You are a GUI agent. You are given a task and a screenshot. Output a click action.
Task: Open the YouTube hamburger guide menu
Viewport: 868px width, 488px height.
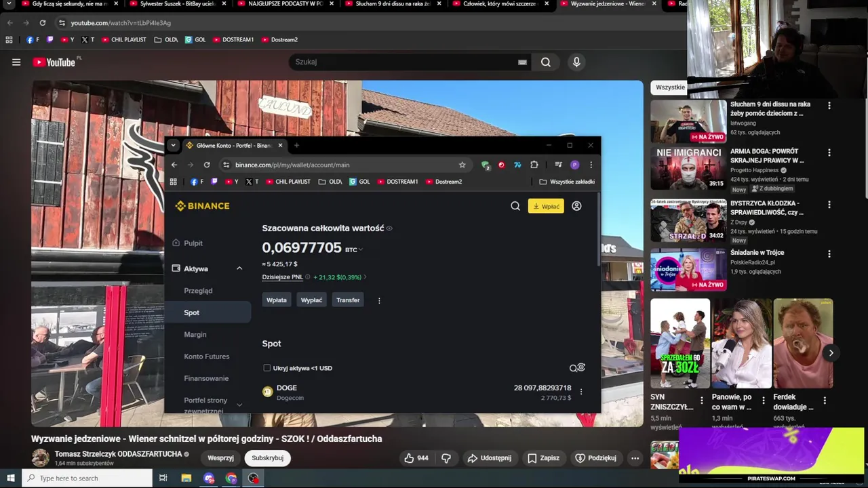(x=16, y=62)
